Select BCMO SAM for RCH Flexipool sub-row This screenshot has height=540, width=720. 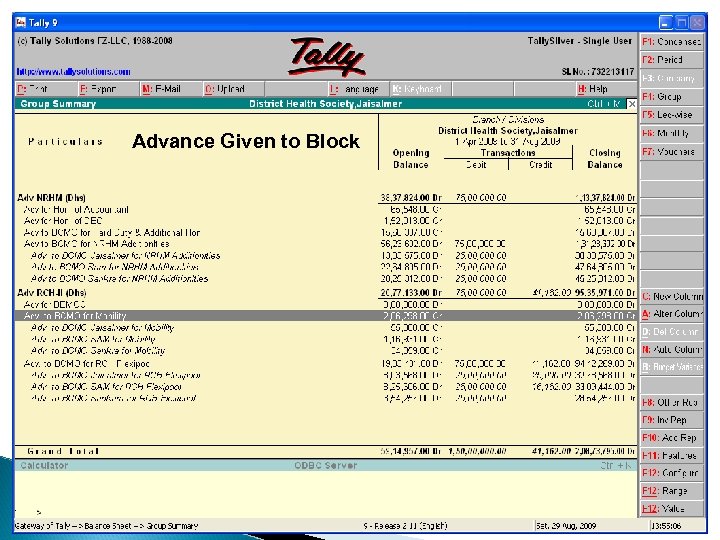pos(326,387)
